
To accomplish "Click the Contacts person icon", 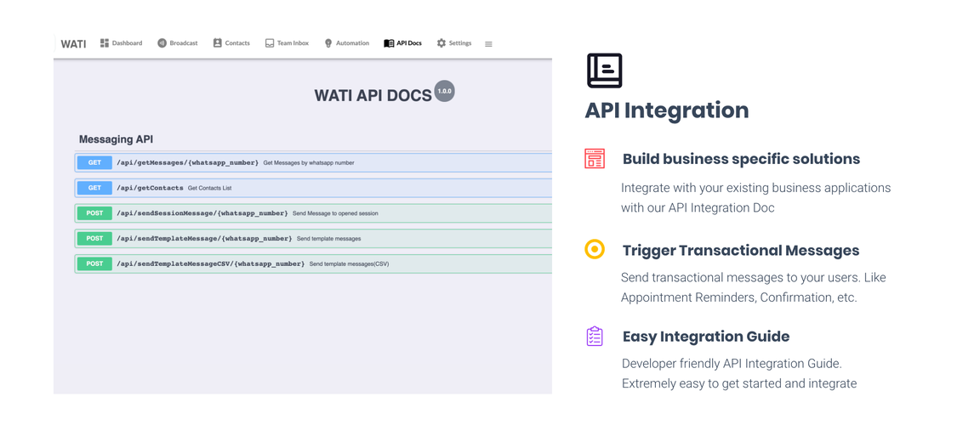I will pos(218,43).
